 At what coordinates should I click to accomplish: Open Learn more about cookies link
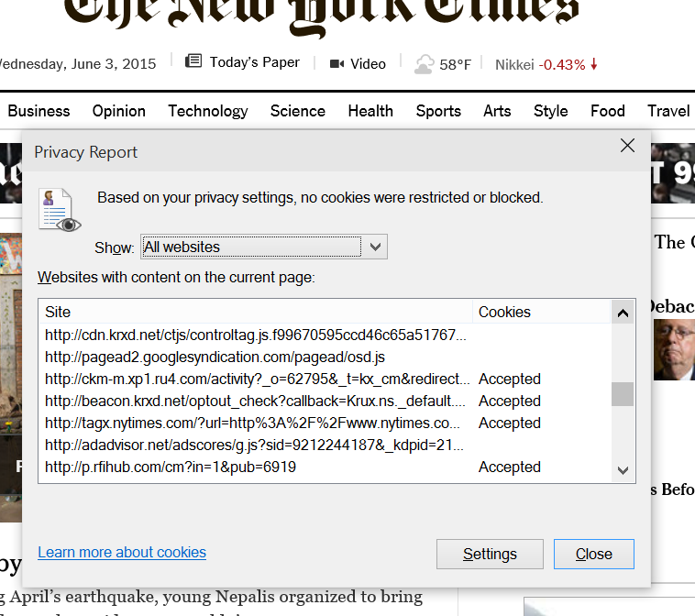[122, 552]
